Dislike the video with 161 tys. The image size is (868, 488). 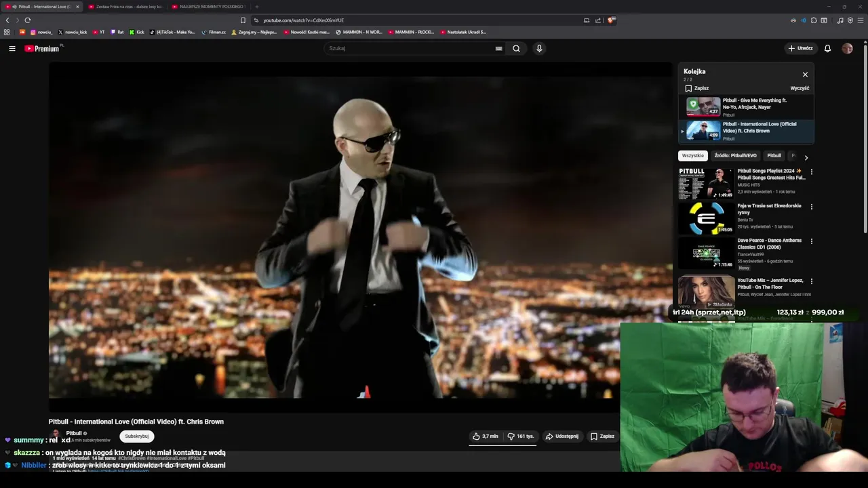point(520,436)
